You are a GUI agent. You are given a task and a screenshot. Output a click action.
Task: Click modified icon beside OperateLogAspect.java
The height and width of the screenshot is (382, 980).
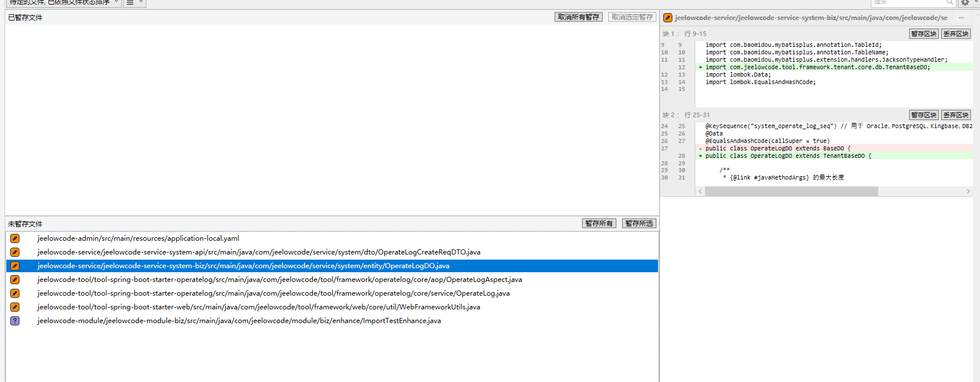(15, 280)
